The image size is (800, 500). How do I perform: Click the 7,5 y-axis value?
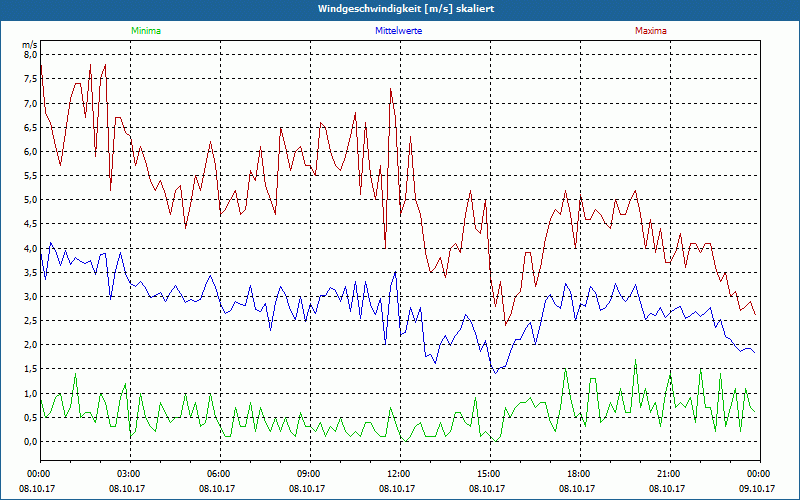point(31,79)
